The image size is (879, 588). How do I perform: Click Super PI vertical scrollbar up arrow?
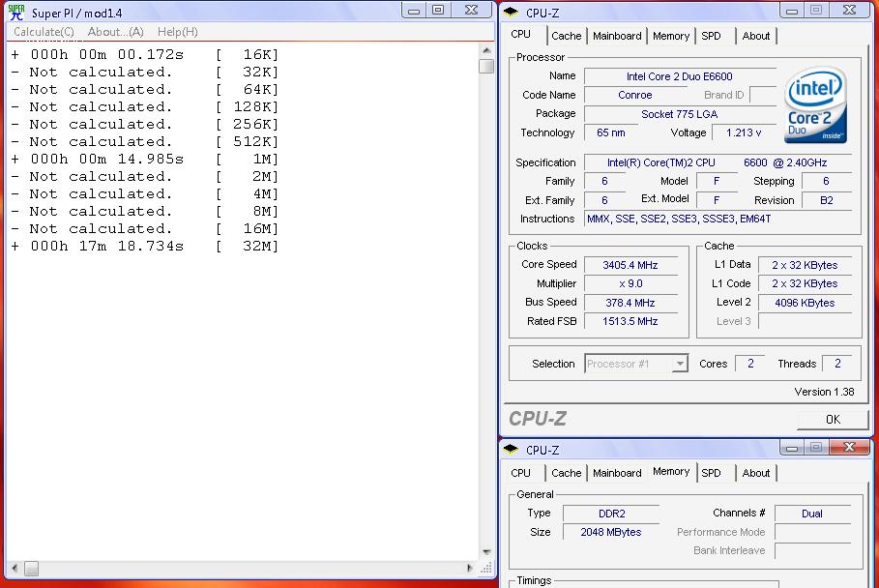click(x=486, y=50)
